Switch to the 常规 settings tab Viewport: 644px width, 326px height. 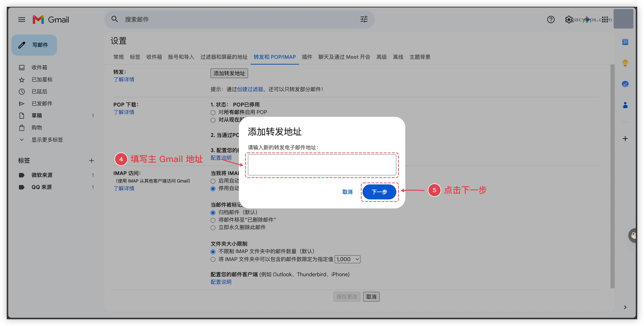119,57
